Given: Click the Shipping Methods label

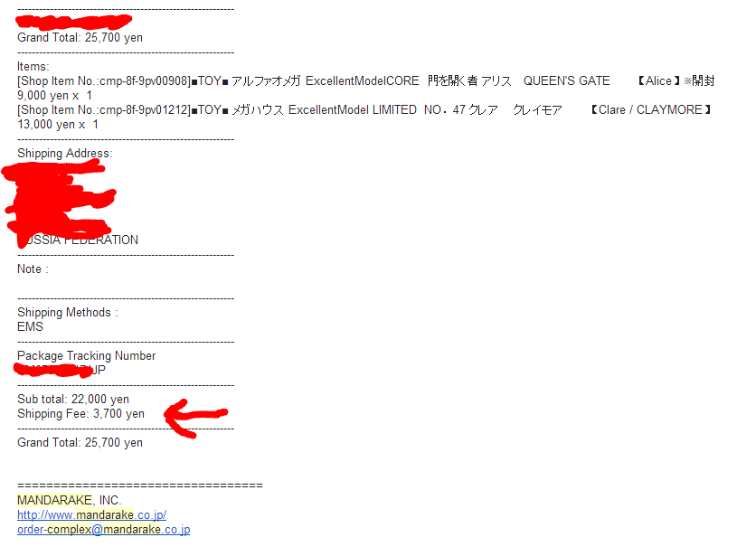Looking at the screenshot, I should click(x=68, y=313).
